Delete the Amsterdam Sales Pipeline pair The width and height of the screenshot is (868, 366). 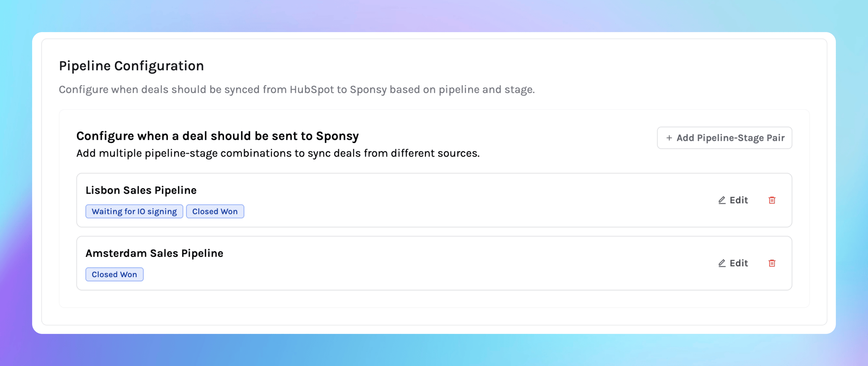pos(772,263)
